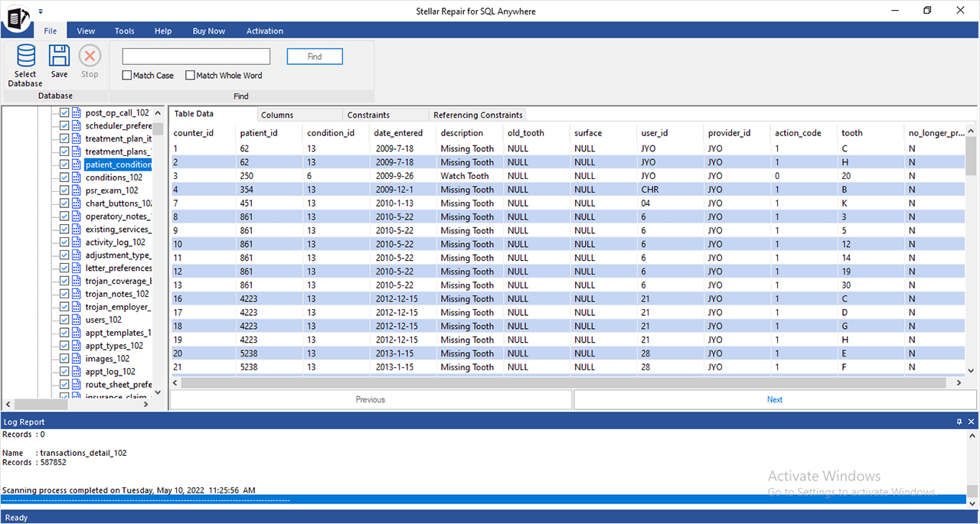980x524 pixels.
Task: Open the View menu
Action: click(86, 31)
